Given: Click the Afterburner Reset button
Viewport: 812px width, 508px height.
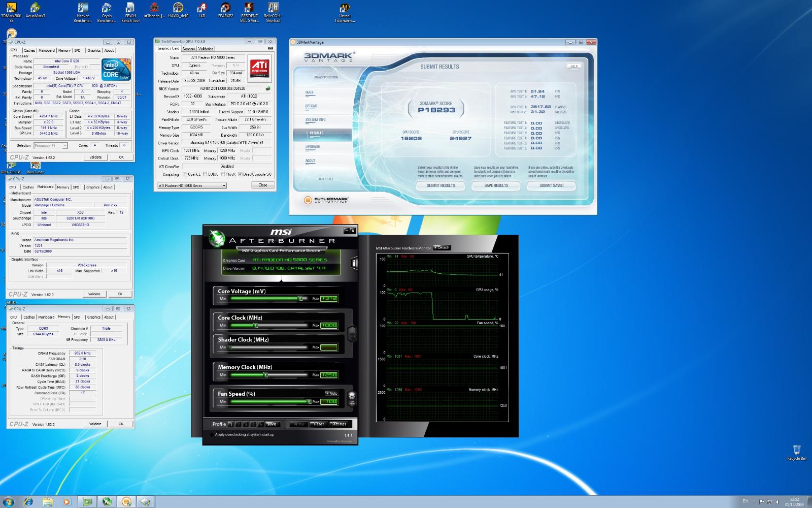Looking at the screenshot, I should coord(319,424).
